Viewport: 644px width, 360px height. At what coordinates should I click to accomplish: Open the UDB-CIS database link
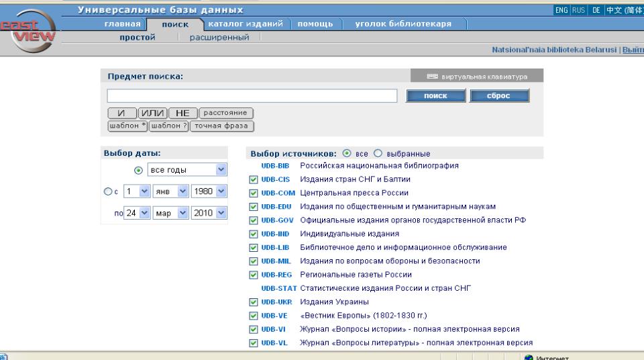click(x=275, y=179)
